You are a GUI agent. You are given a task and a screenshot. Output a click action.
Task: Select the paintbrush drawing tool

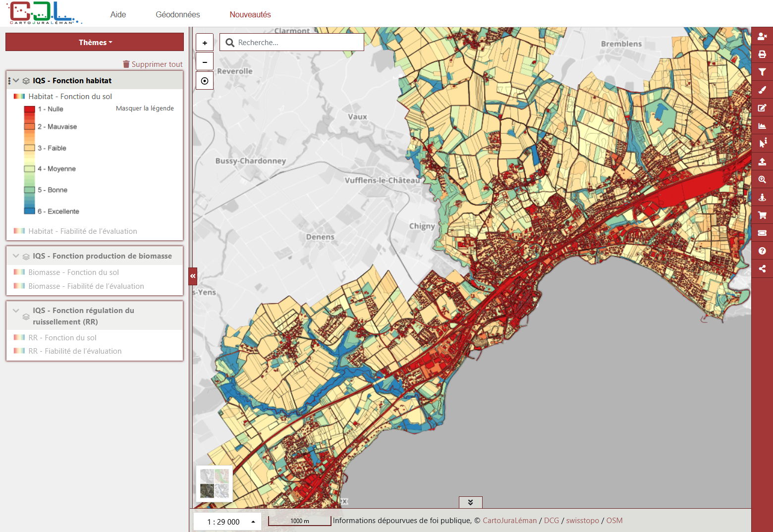point(762,90)
